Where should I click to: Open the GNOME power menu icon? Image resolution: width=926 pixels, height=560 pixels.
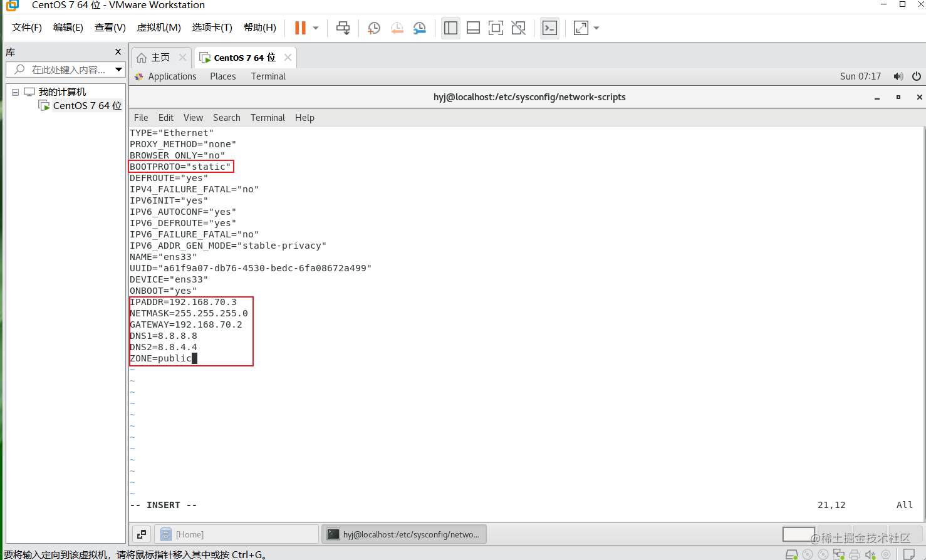click(917, 76)
